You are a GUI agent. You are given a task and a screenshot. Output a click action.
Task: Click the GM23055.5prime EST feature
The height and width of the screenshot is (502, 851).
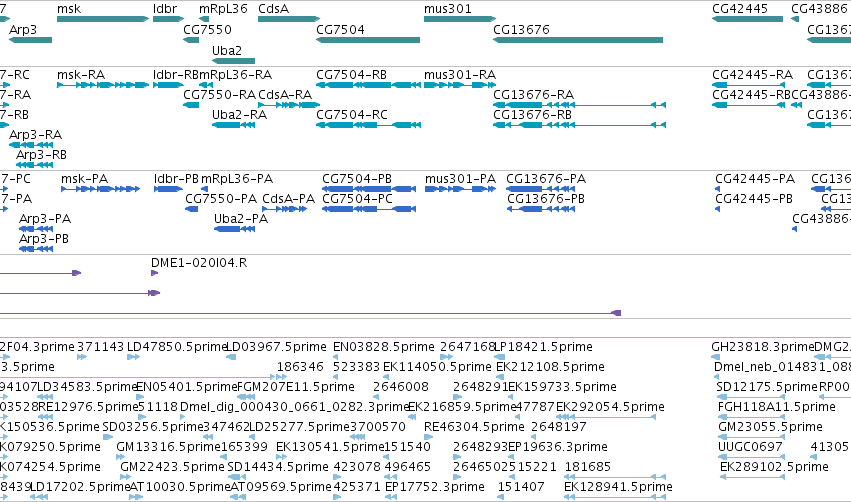[x=752, y=437]
